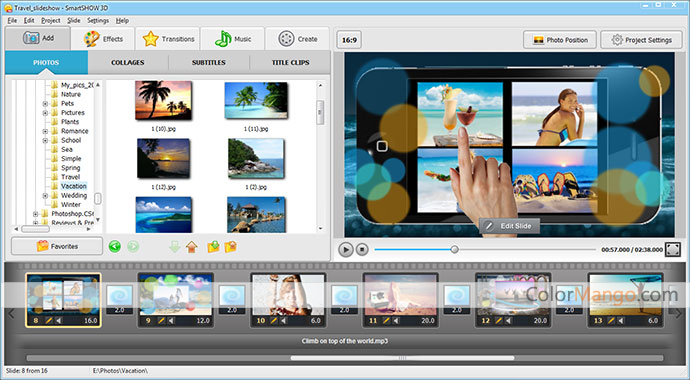The height and width of the screenshot is (380, 690).
Task: Open the Effects tab
Action: click(x=103, y=39)
